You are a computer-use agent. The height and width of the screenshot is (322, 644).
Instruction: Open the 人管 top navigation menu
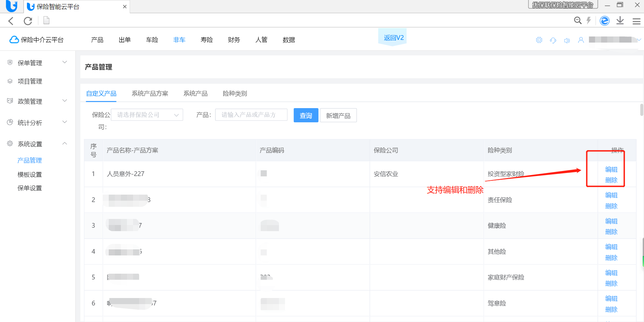click(x=261, y=40)
